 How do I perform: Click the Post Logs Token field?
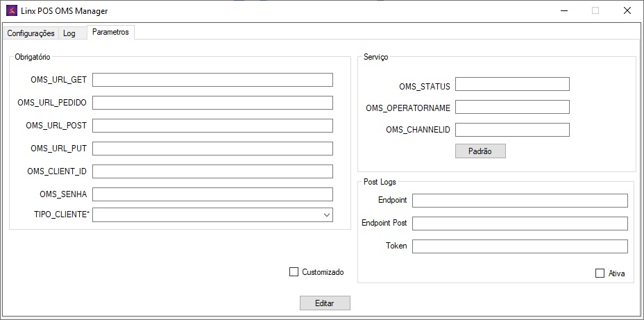520,246
